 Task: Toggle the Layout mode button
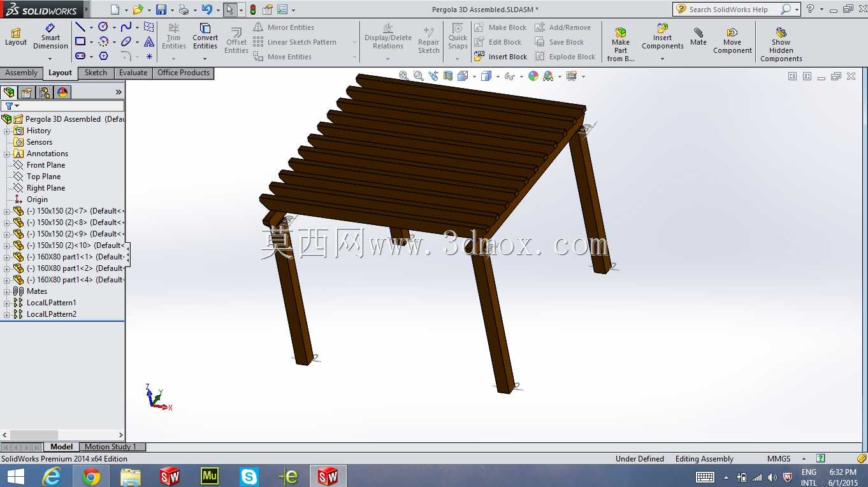pos(16,37)
